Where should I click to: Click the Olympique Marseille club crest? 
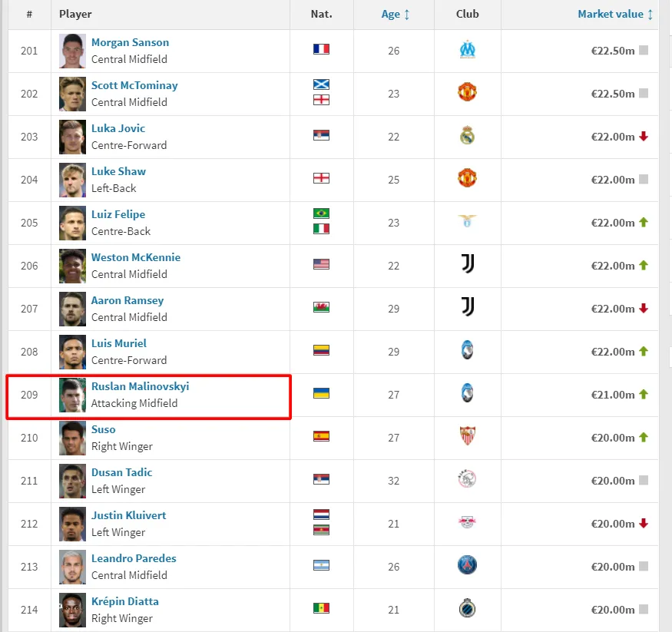click(x=467, y=51)
